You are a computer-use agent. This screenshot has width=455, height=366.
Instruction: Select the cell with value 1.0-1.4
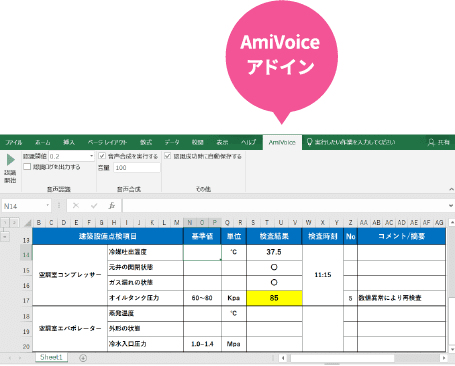click(x=202, y=344)
